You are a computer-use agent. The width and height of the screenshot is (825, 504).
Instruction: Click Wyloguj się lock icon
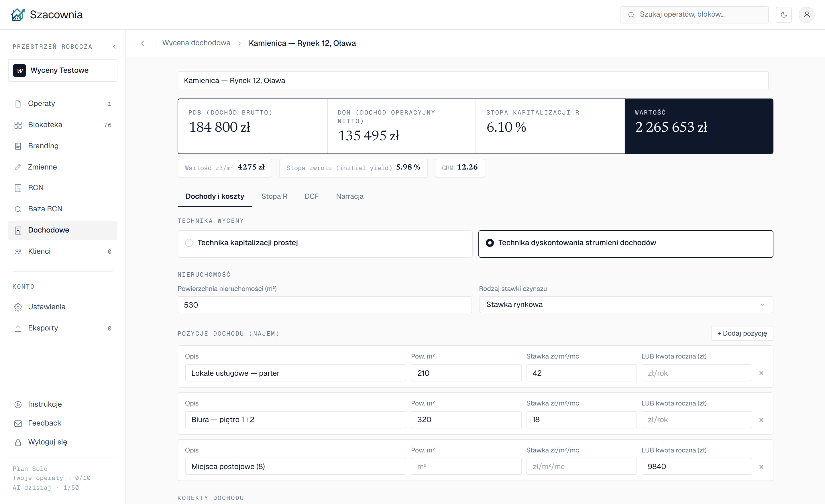(x=18, y=442)
